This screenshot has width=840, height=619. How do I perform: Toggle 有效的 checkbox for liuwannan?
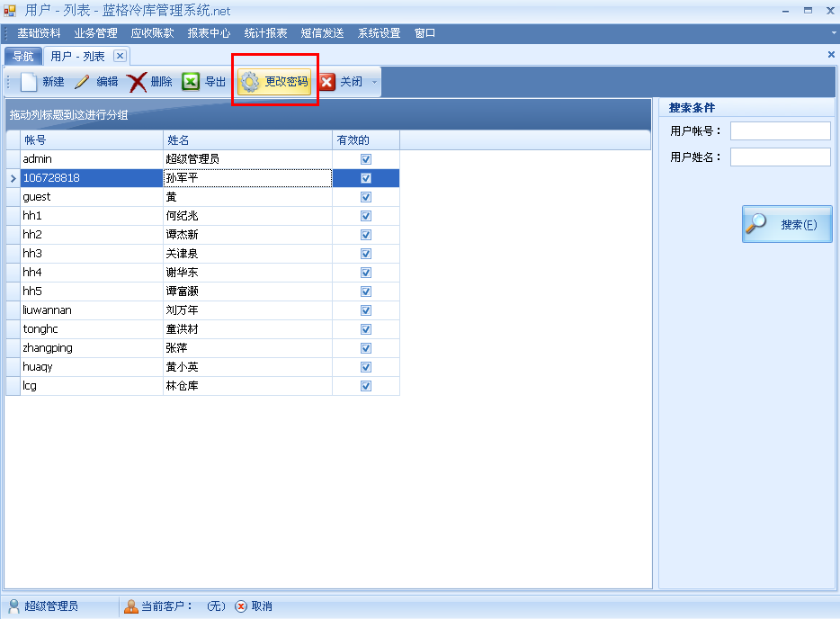(366, 310)
